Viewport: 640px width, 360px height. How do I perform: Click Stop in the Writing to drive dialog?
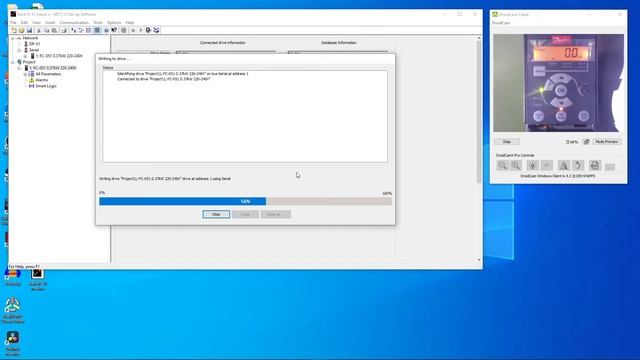[216, 214]
